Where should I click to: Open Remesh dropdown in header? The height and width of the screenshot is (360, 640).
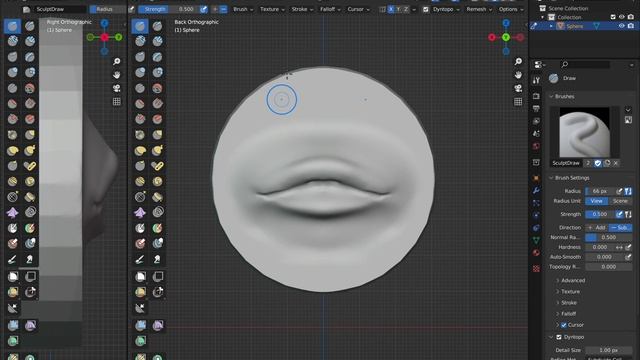coord(479,9)
